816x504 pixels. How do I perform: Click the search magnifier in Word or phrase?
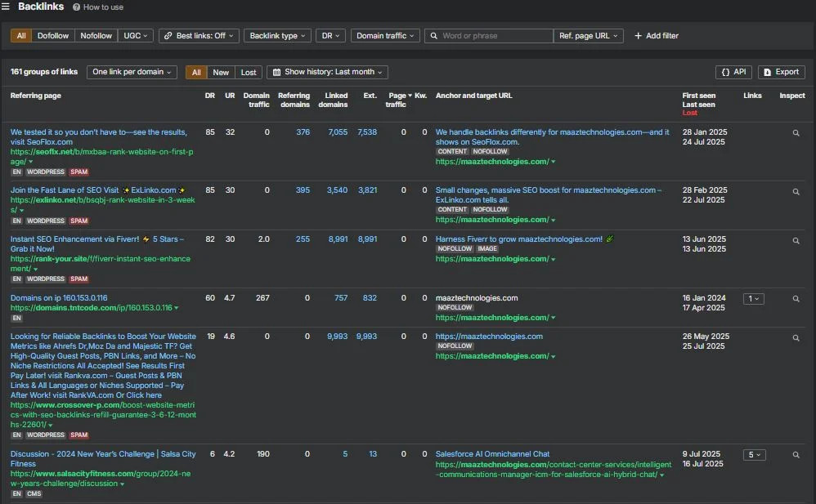tap(433, 36)
